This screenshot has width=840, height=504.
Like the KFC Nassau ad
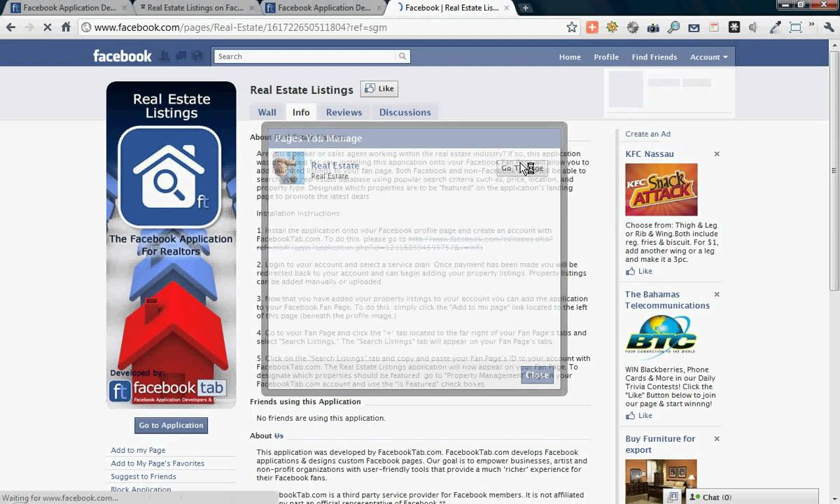(x=639, y=271)
